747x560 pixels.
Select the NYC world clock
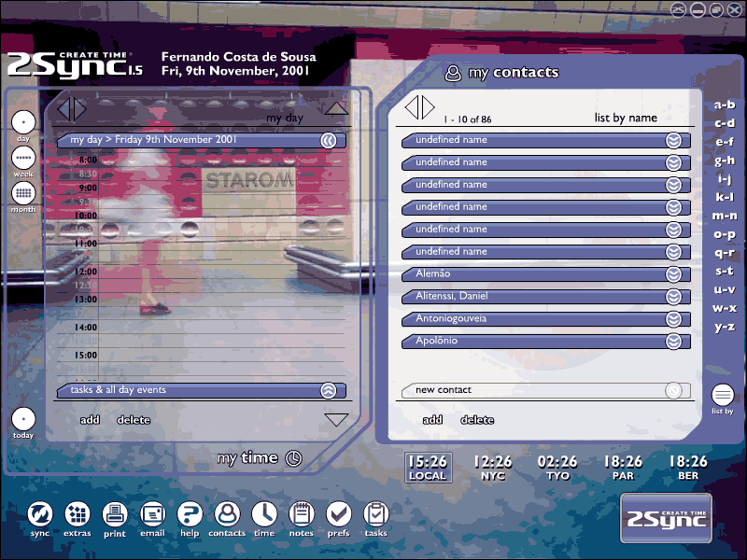[492, 468]
